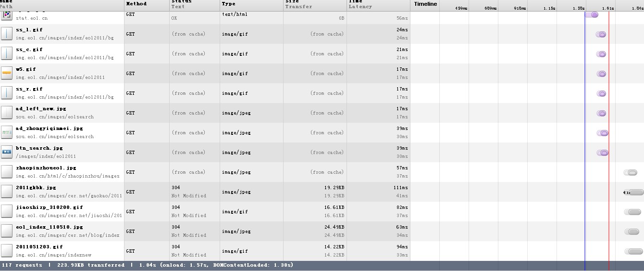Screen dimensions: 644x271
Task: Click the 304 status of 2011gkbk.jpg
Action: tap(176, 188)
